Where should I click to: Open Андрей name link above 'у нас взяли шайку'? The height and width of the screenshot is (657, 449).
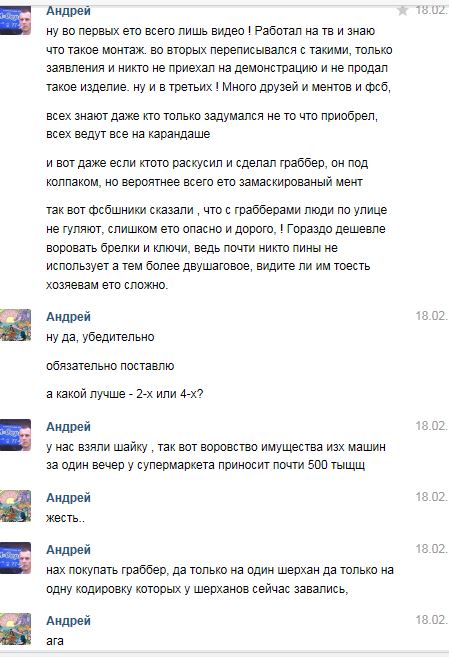click(68, 427)
